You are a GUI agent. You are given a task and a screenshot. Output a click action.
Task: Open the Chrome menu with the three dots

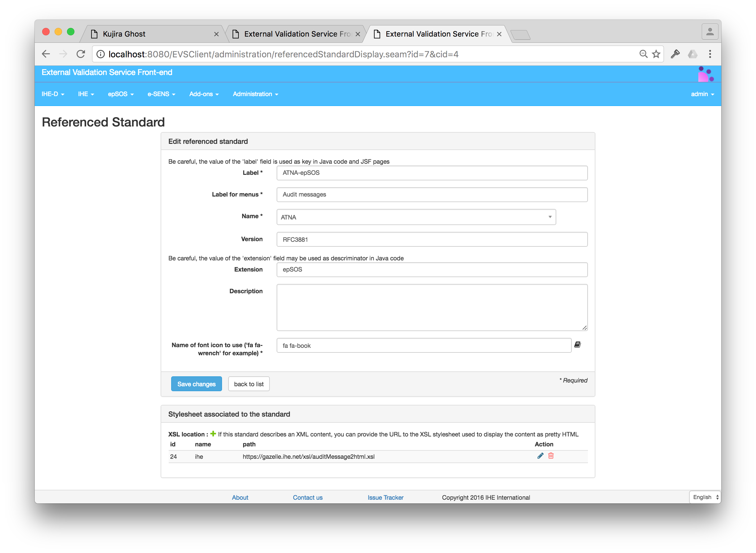click(710, 54)
